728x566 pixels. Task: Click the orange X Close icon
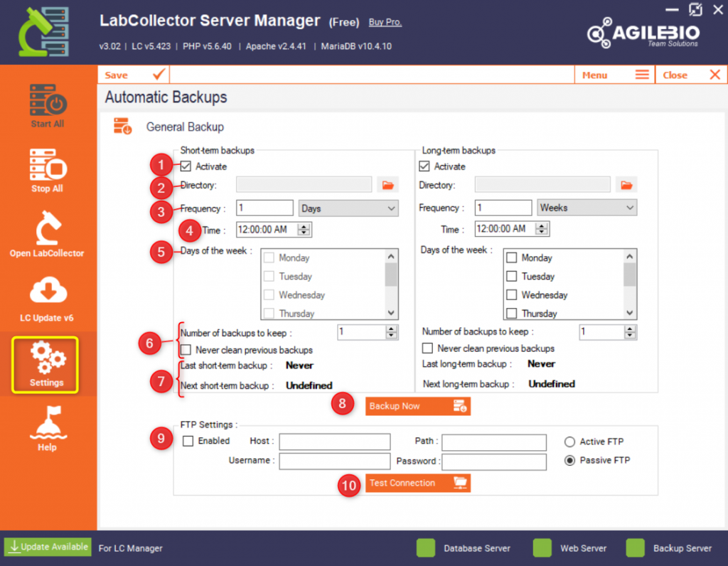tap(715, 75)
